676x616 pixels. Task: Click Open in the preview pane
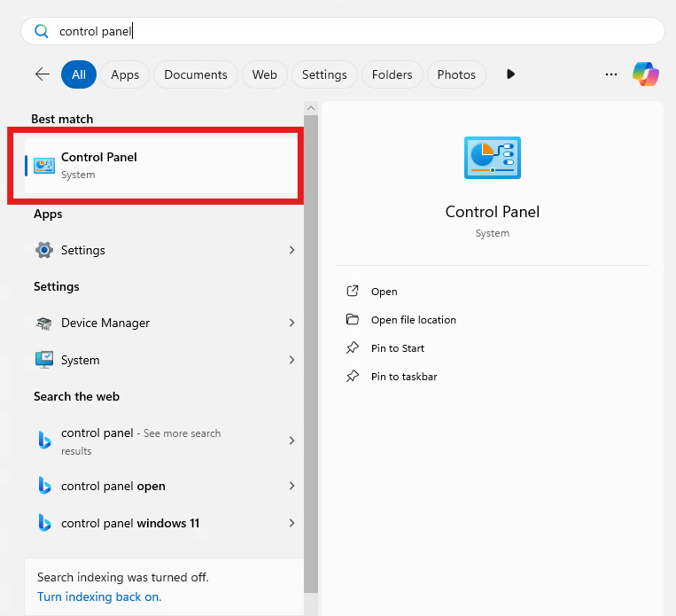tap(384, 292)
